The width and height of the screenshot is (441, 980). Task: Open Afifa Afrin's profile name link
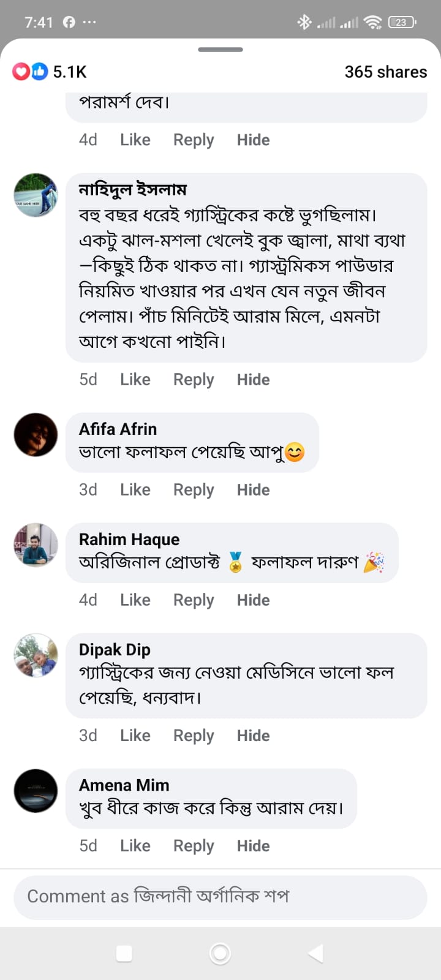(x=118, y=429)
